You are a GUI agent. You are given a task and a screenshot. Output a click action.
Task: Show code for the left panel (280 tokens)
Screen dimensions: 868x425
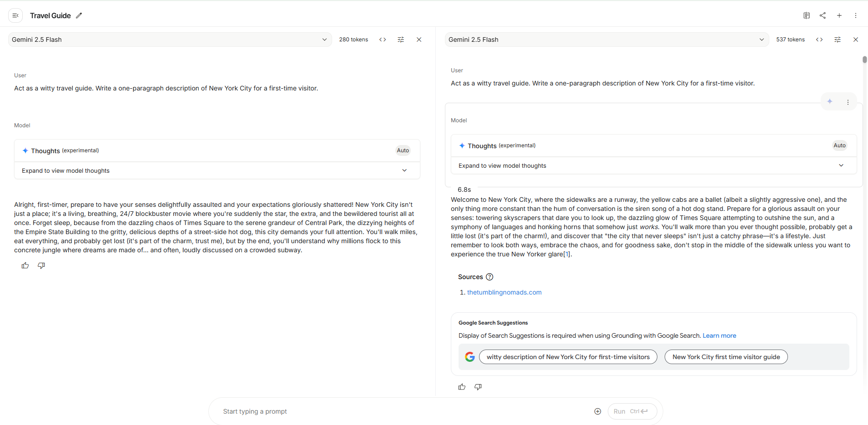(x=383, y=40)
